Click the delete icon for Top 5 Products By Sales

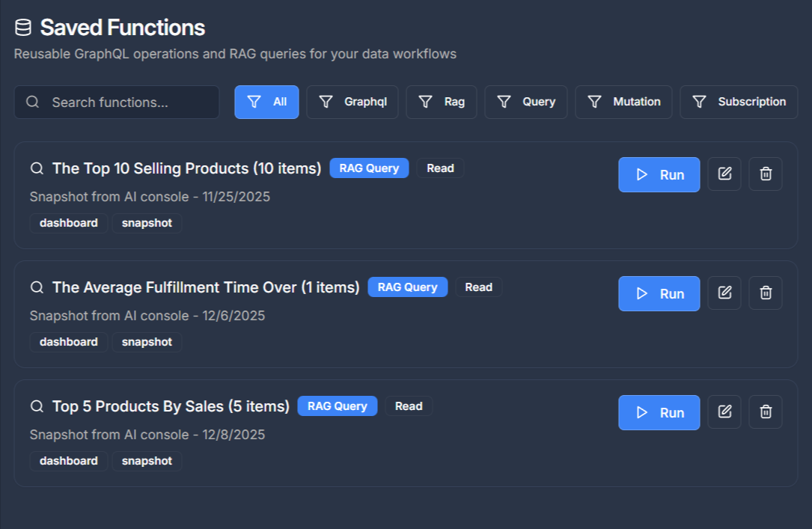[x=765, y=412]
